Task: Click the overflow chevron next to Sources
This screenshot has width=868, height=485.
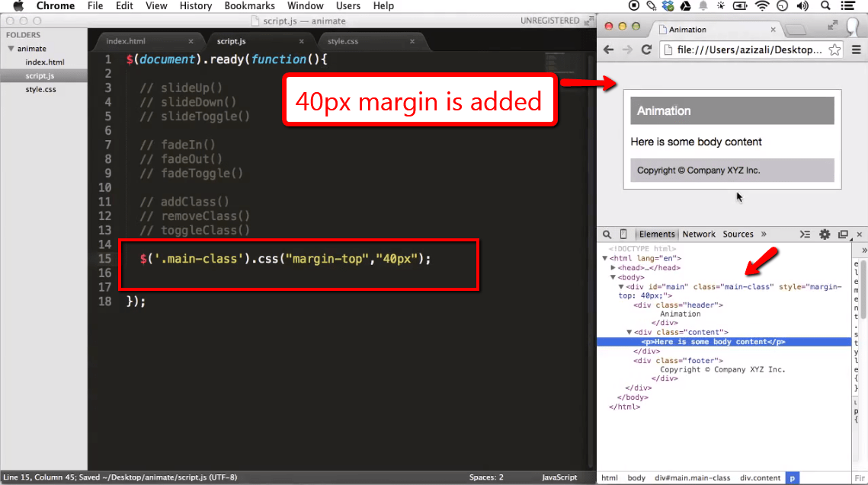Action: 764,234
